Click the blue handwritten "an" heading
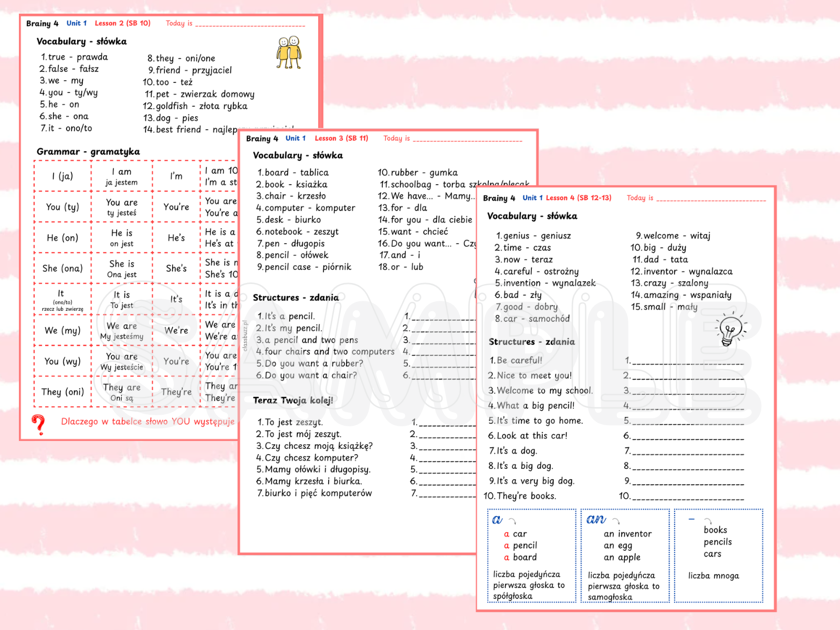Screen dimensions: 840x630 [x=596, y=519]
